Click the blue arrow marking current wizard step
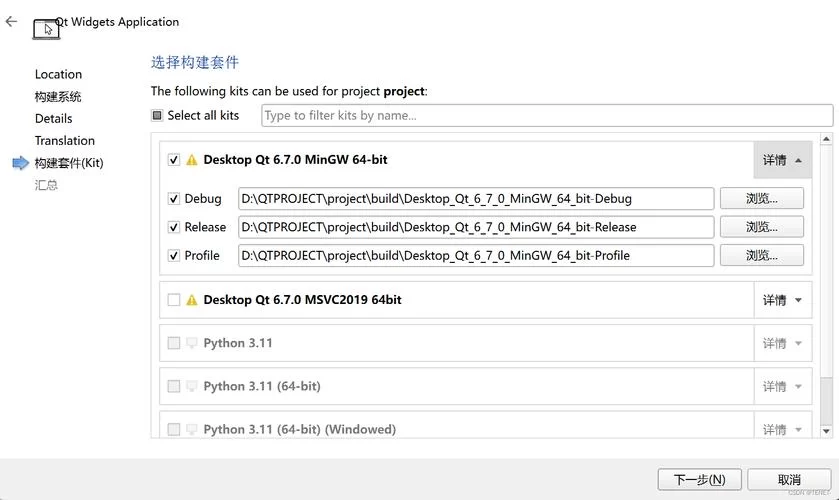 [x=20, y=163]
